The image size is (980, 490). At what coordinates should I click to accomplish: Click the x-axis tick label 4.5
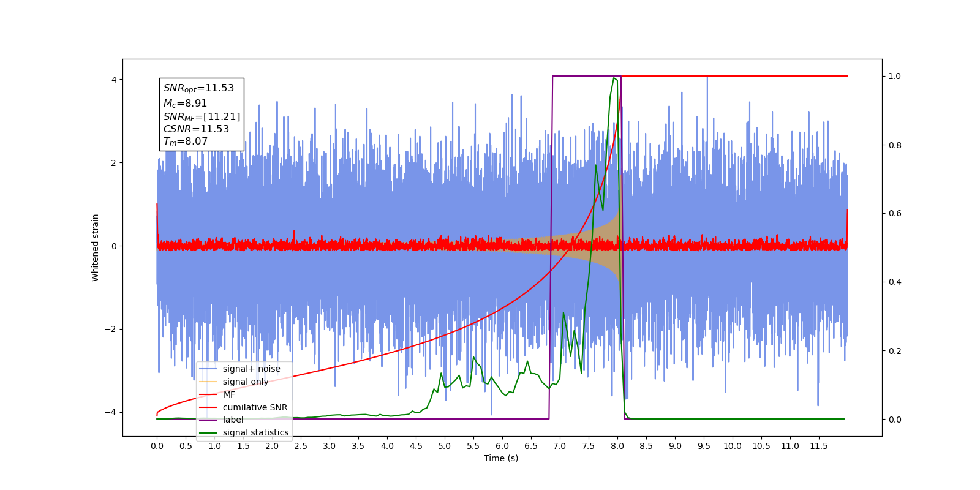[416, 446]
